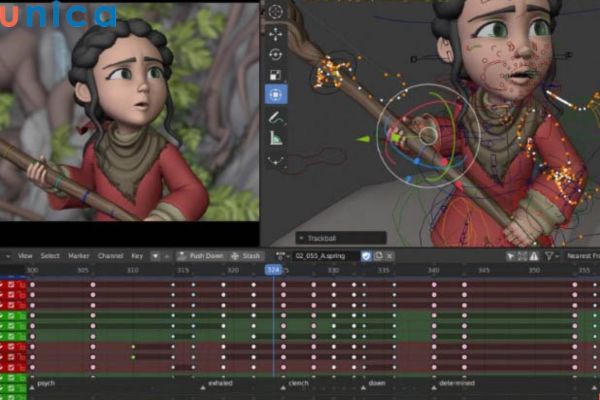This screenshot has width=600, height=400.
Task: Click the Stash button
Action: 246,256
